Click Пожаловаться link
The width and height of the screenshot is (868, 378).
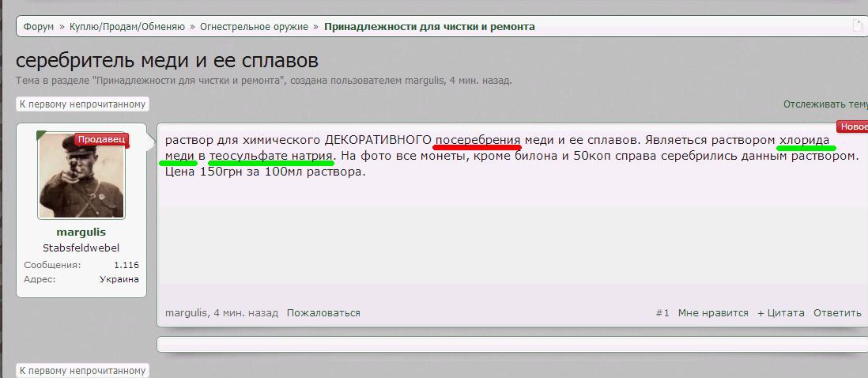(x=323, y=312)
